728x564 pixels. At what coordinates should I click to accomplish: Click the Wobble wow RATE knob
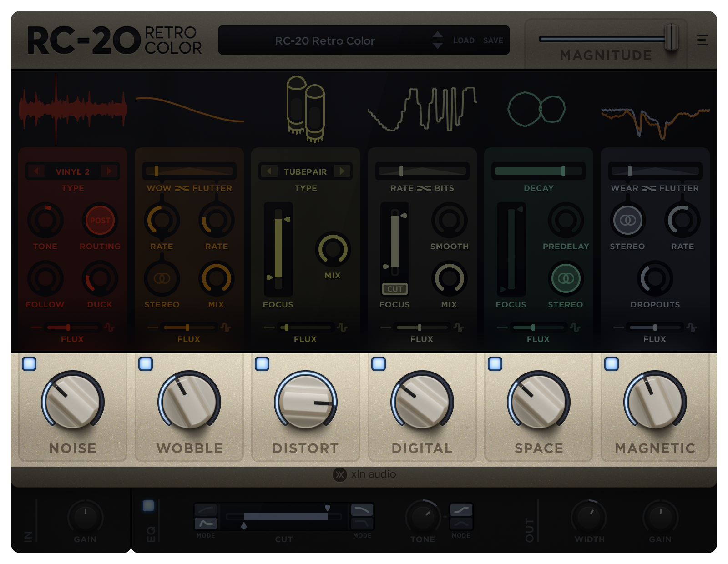[162, 220]
